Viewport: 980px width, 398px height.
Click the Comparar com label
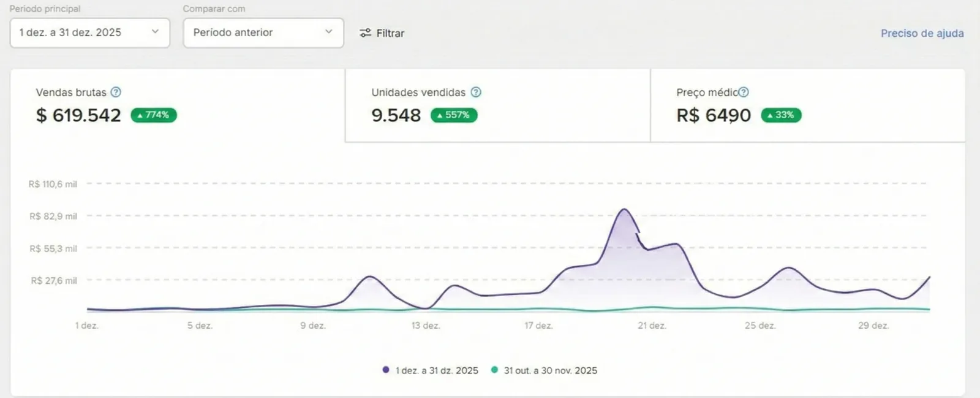pos(214,9)
